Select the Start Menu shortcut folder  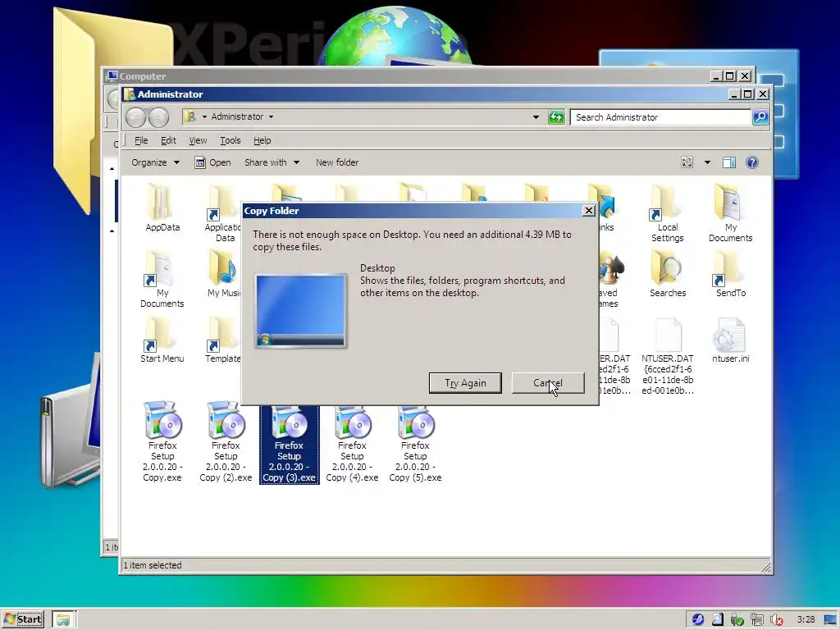click(162, 340)
